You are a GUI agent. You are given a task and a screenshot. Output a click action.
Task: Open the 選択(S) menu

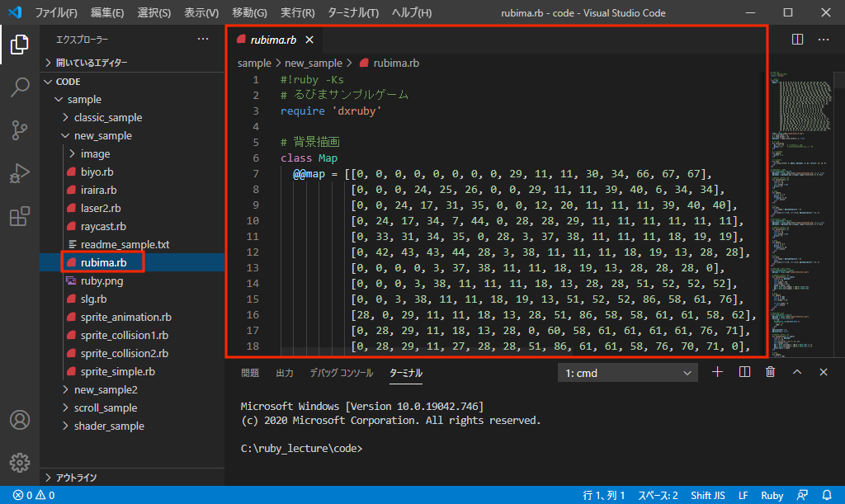point(154,12)
